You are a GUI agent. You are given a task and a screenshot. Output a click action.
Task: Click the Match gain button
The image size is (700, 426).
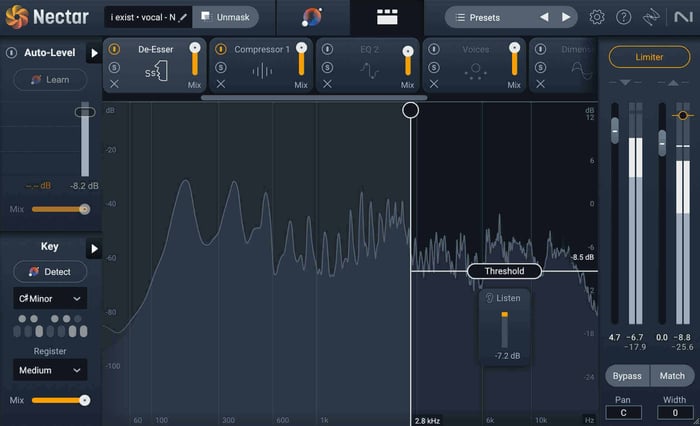(x=672, y=376)
